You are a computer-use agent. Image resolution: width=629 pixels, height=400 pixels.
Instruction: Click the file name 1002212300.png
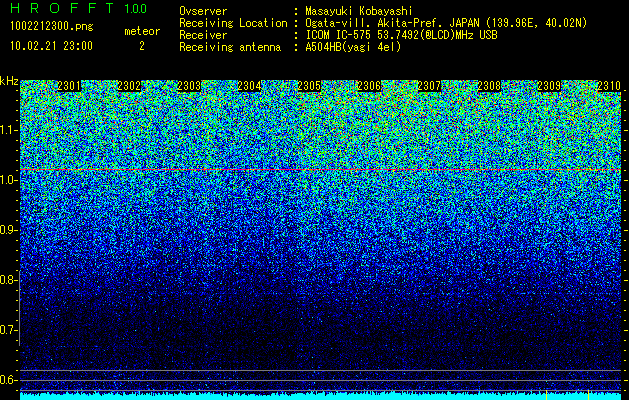click(x=52, y=27)
